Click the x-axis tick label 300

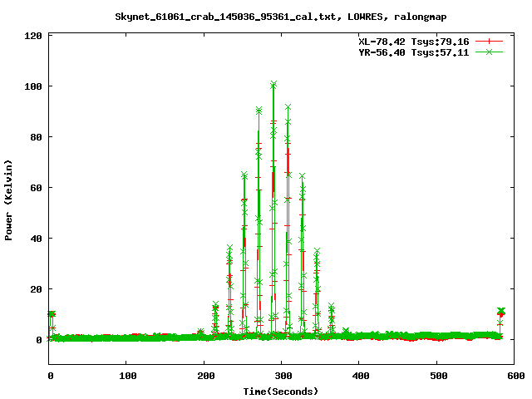(281, 377)
